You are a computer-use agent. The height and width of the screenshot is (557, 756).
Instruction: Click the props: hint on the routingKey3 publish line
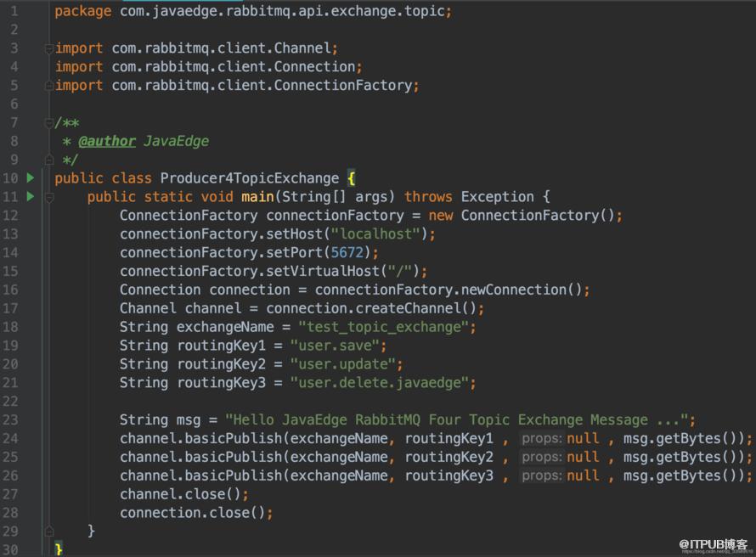pyautogui.click(x=541, y=475)
